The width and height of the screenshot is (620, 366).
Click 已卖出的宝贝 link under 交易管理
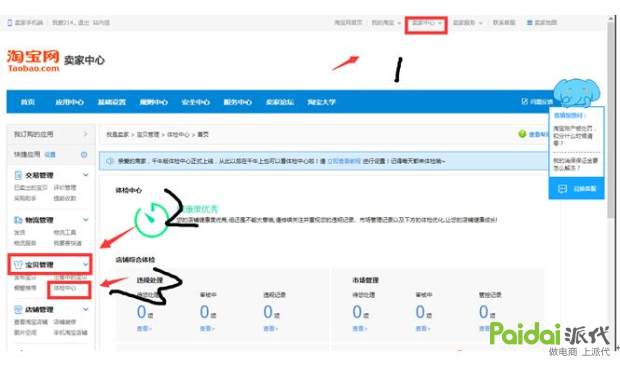click(30, 188)
